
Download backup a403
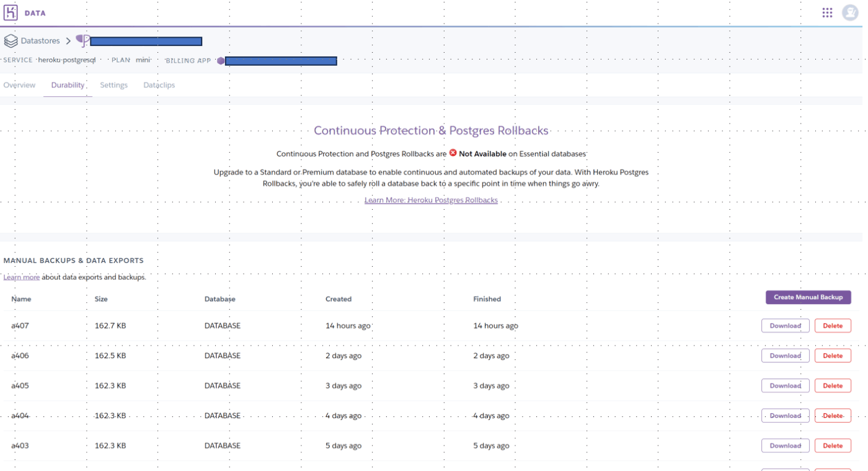[x=785, y=446]
